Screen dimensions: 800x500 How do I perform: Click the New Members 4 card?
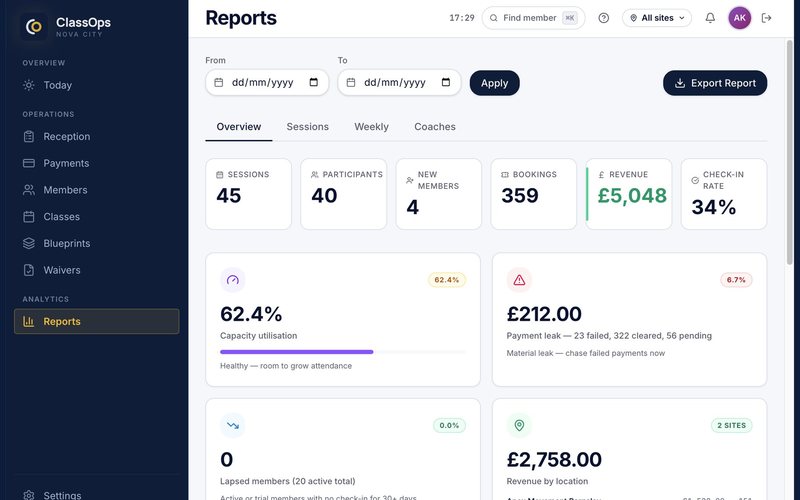[x=439, y=194]
